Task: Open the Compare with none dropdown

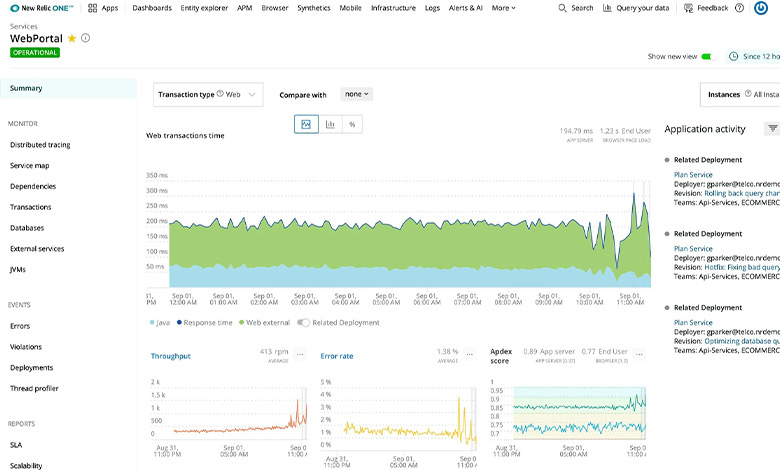Action: [356, 94]
